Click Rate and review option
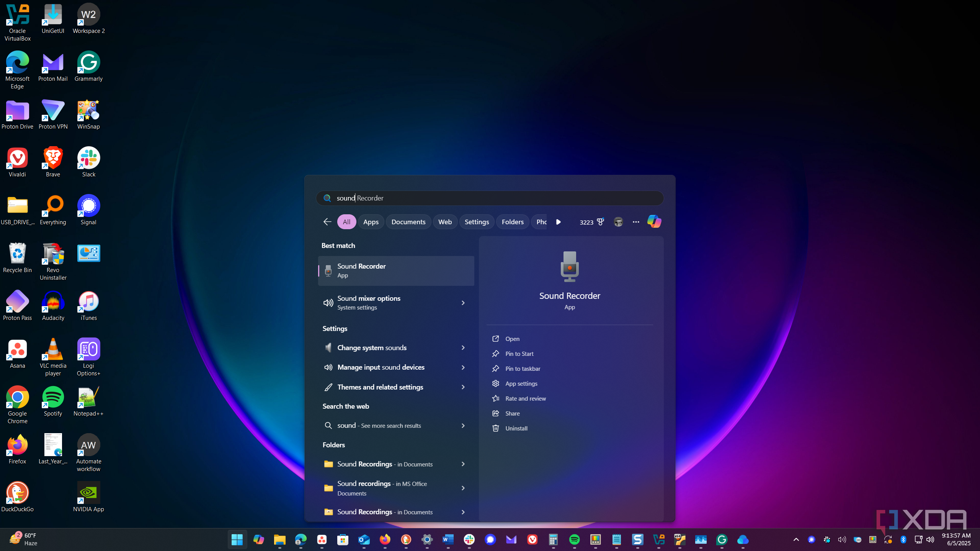This screenshot has height=551, width=980. tap(525, 399)
